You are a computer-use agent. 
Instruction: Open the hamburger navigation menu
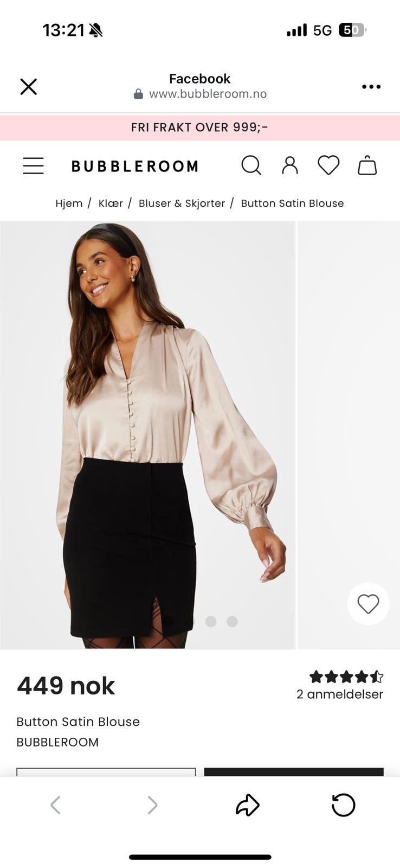(x=33, y=165)
